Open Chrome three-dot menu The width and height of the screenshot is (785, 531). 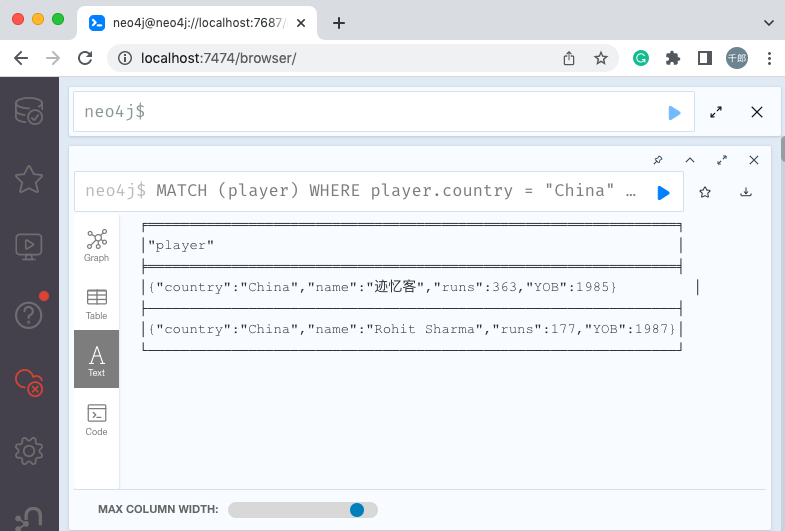tap(769, 58)
